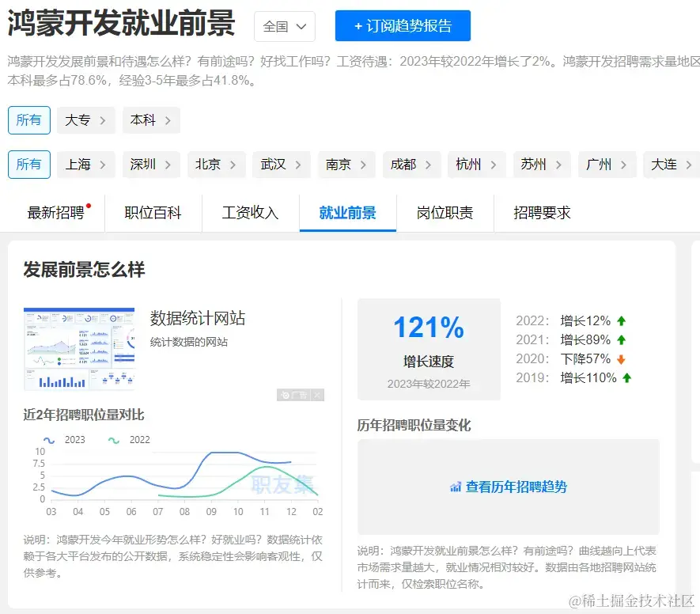Switch to the 工资收入 tab

[250, 212]
